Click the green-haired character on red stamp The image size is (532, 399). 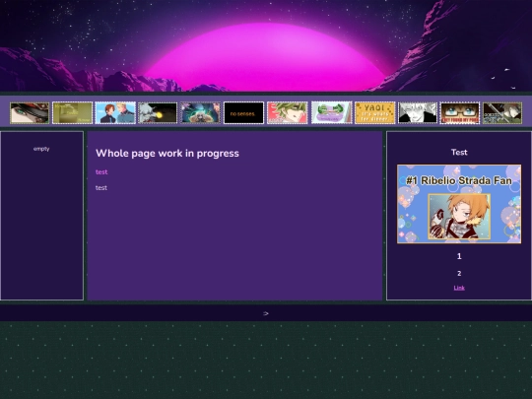tap(287, 113)
